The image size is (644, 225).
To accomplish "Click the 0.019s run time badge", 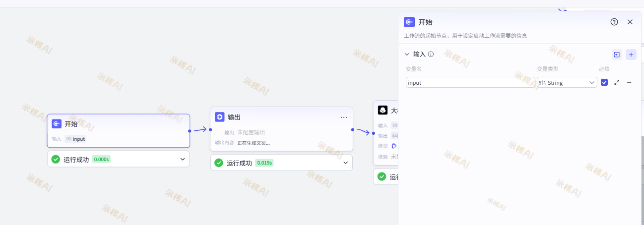I will pyautogui.click(x=264, y=163).
